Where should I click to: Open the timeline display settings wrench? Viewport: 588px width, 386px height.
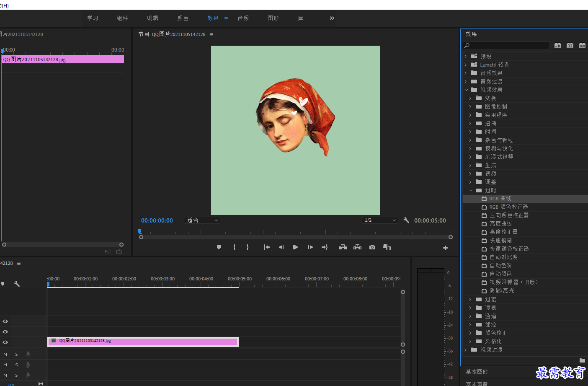[x=17, y=284]
